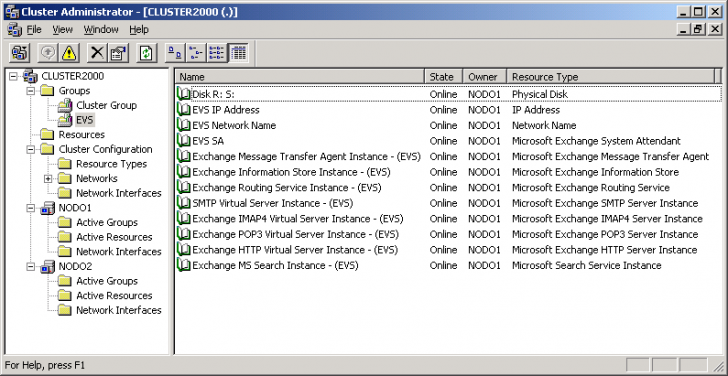Click the Cluster Administrator title bar app icon

coord(12,12)
